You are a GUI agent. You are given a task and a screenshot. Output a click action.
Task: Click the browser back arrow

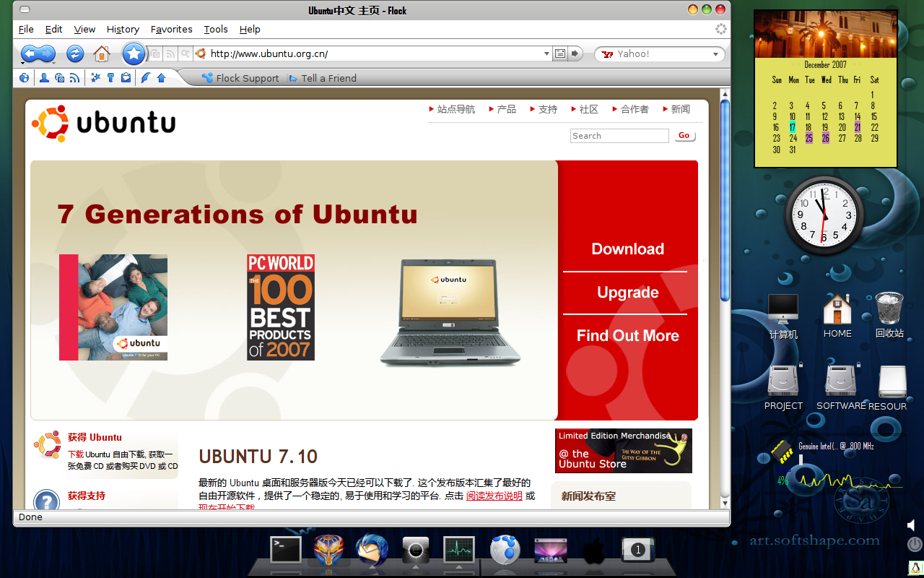tap(30, 53)
